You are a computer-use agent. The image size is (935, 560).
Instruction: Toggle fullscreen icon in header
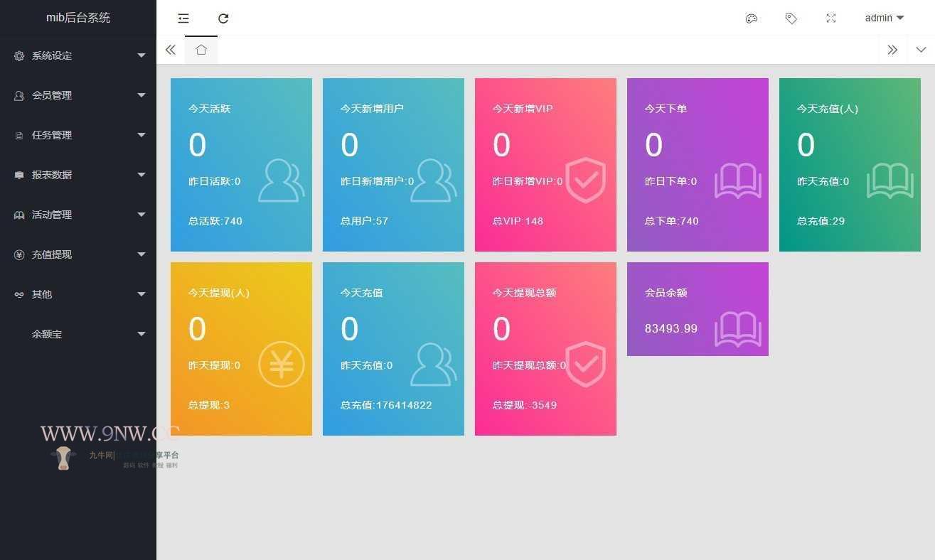pyautogui.click(x=831, y=18)
